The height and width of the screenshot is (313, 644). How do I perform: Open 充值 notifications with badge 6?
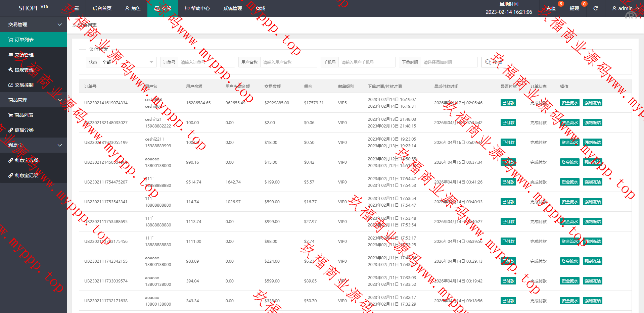[x=551, y=8]
